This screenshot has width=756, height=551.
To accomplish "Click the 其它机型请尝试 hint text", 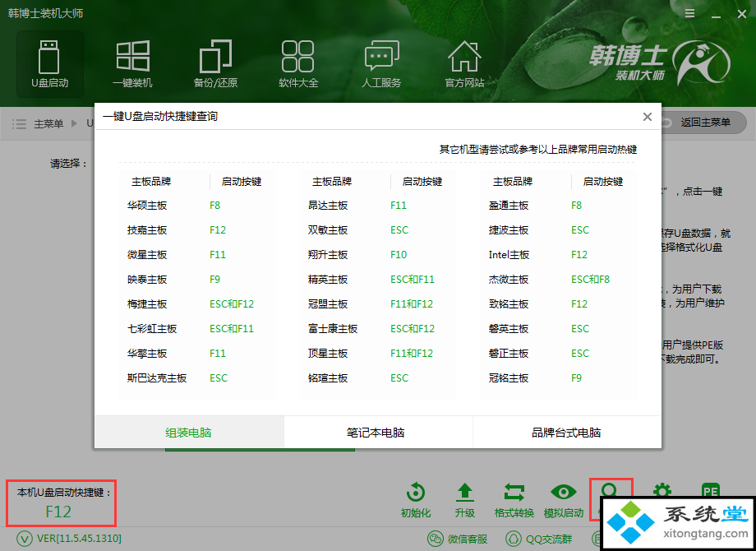I will click(538, 150).
